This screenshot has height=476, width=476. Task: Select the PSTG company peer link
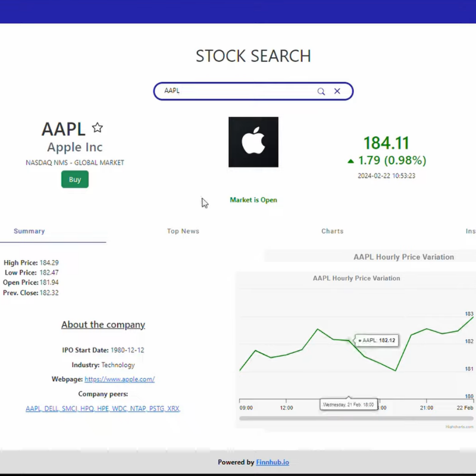pyautogui.click(x=156, y=409)
